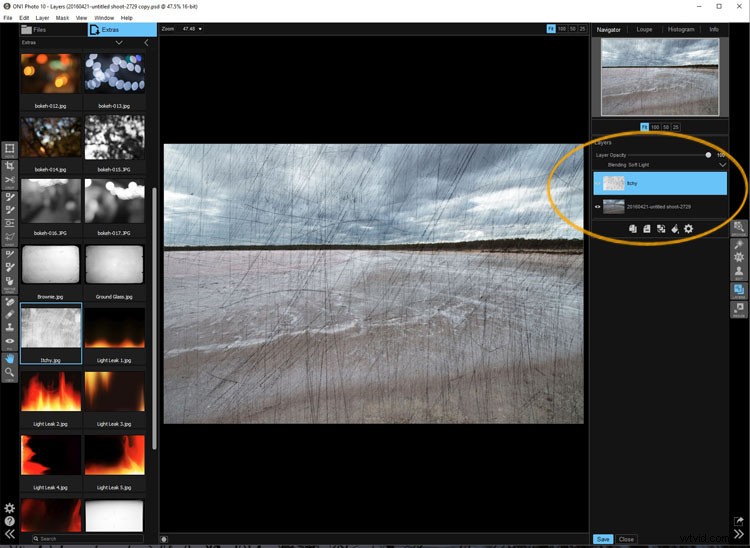Set top toolbar zoom to 25
Image resolution: width=750 pixels, height=548 pixels.
coord(582,29)
